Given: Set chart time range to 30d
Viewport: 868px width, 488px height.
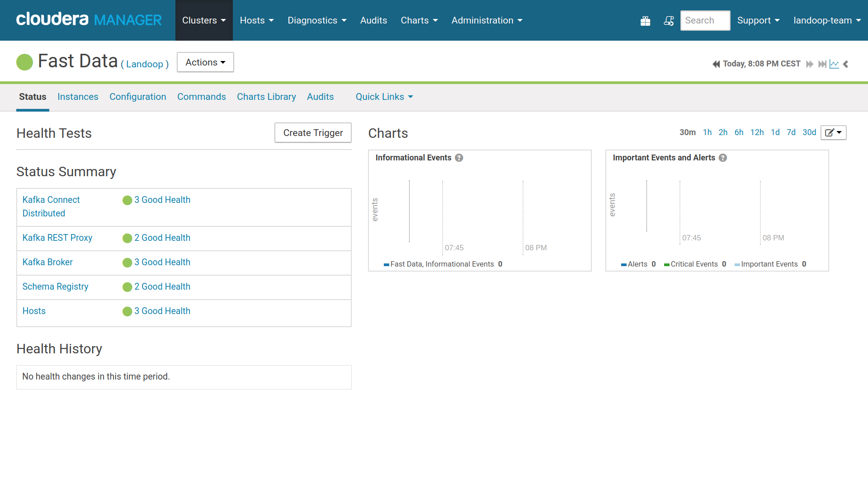Looking at the screenshot, I should tap(809, 132).
